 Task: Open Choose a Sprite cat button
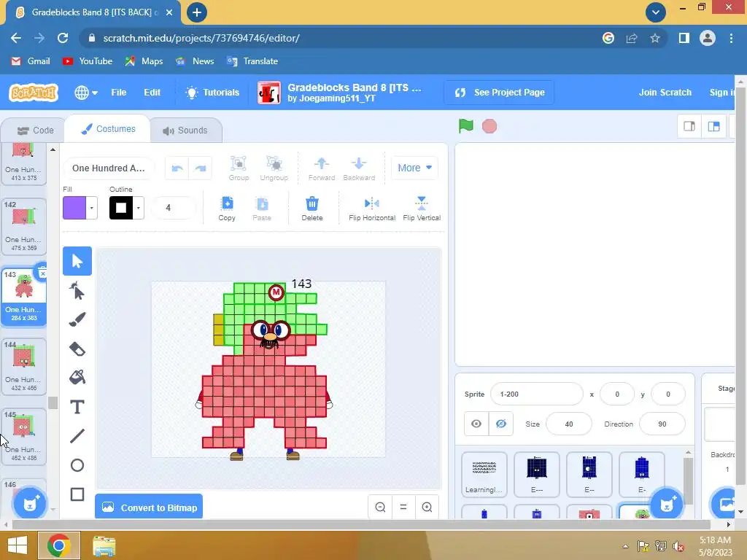tap(667, 503)
